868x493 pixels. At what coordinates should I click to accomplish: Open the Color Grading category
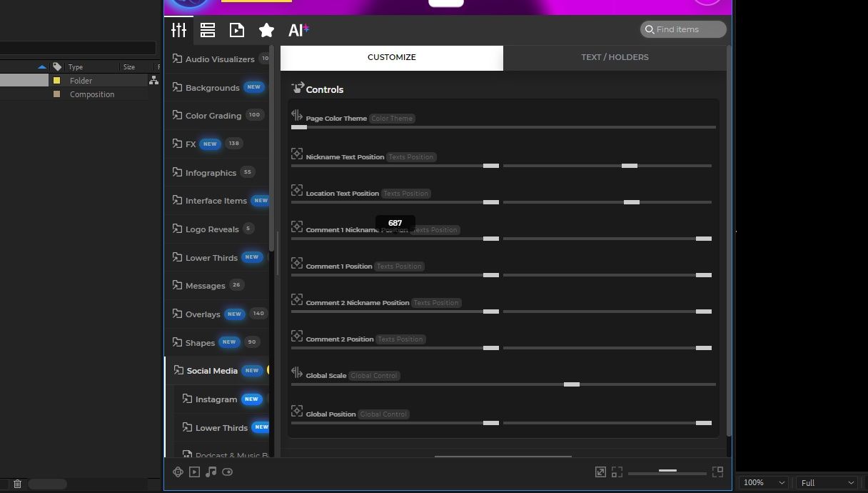pos(213,116)
